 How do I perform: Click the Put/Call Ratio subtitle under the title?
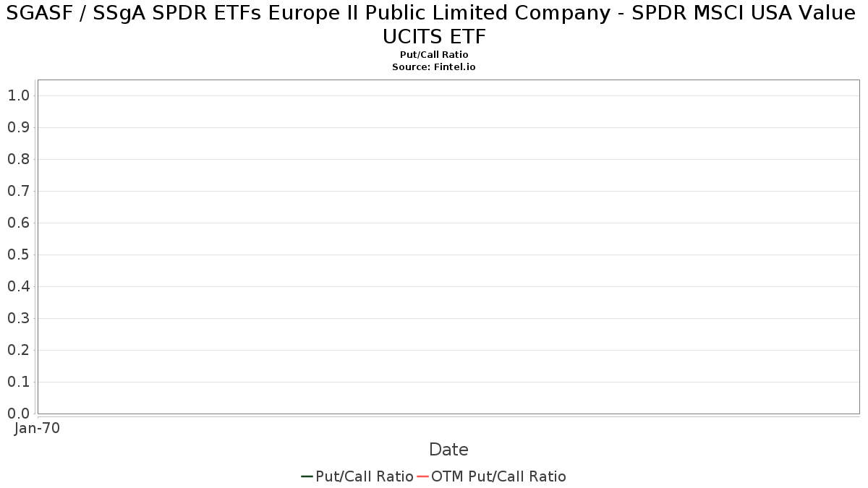click(434, 55)
